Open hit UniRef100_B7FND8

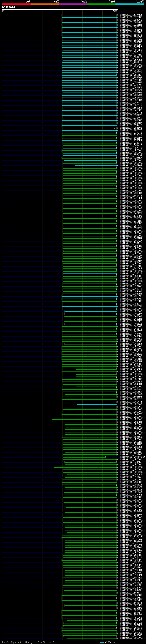click(131, 17)
